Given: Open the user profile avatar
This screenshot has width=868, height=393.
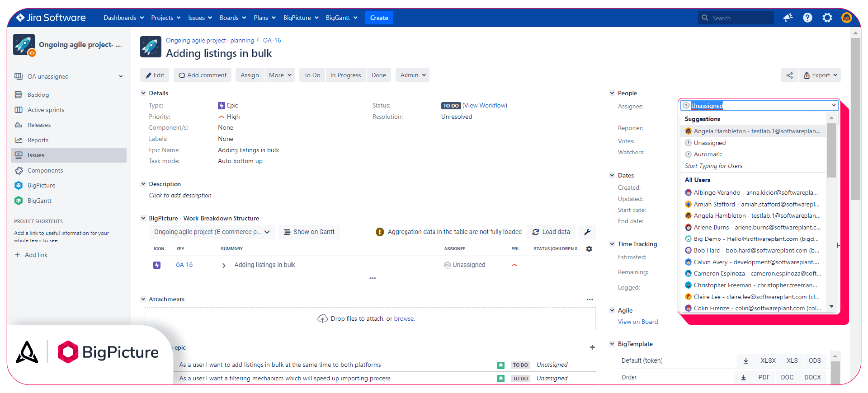Looking at the screenshot, I should (846, 18).
